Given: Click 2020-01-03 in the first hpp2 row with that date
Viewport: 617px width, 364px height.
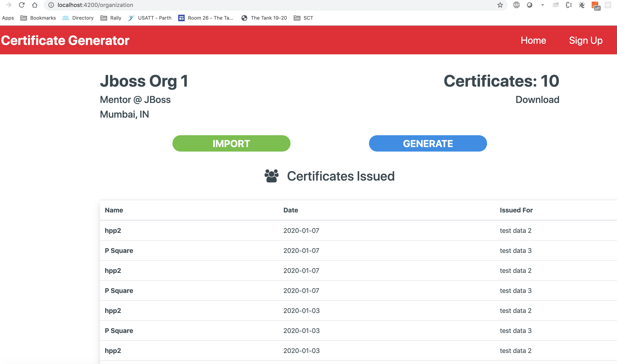Looking at the screenshot, I should coord(302,310).
